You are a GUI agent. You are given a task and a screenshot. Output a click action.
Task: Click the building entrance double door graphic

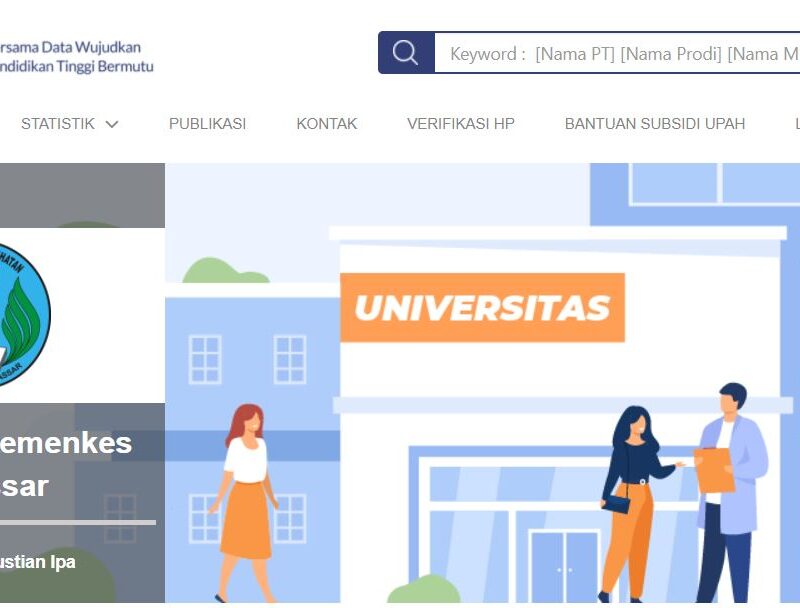click(564, 566)
